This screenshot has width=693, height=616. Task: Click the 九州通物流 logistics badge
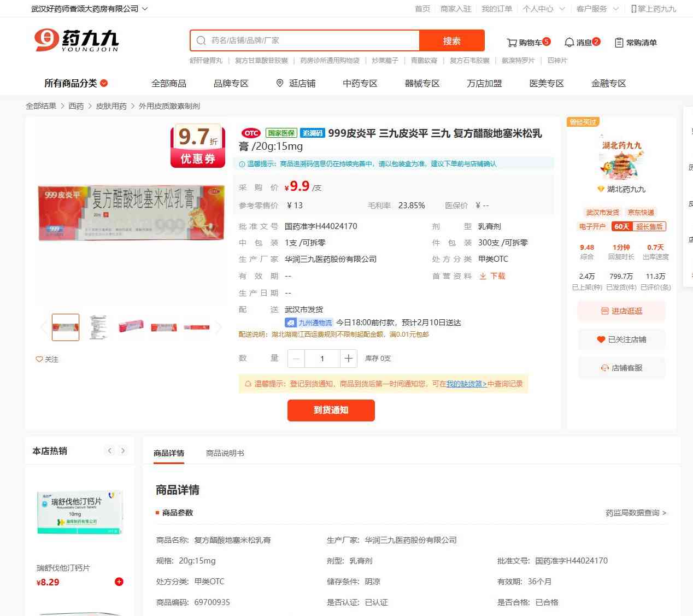pos(309,322)
